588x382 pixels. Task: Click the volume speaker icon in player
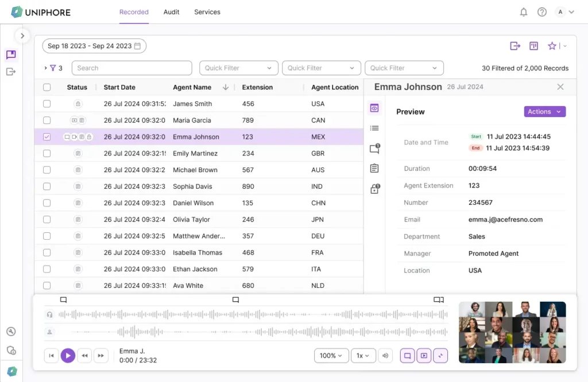tap(386, 356)
